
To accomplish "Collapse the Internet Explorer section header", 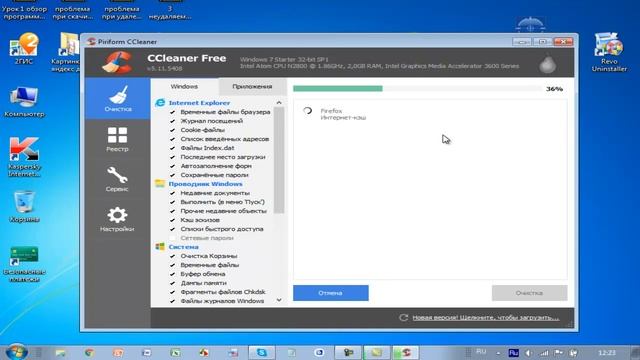I will [199, 103].
